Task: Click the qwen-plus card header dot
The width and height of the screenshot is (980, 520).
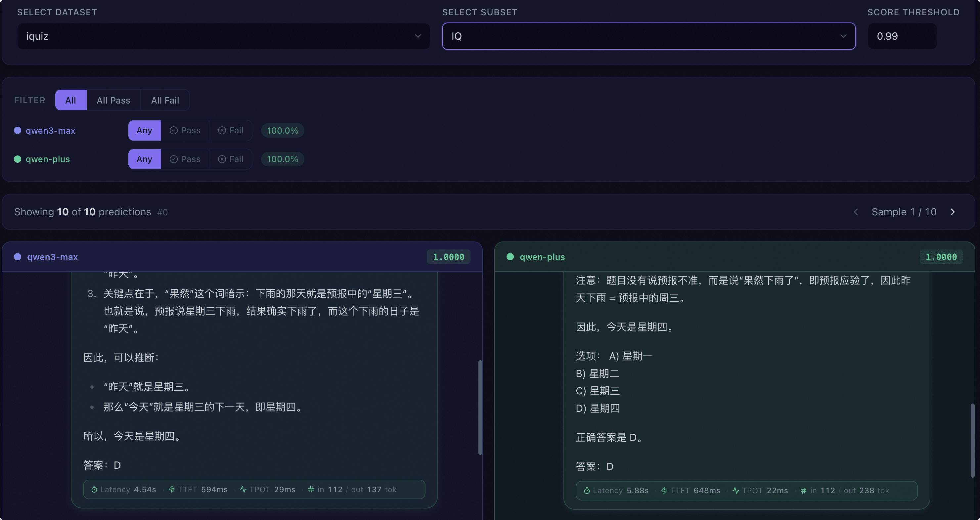Action: [x=510, y=257]
